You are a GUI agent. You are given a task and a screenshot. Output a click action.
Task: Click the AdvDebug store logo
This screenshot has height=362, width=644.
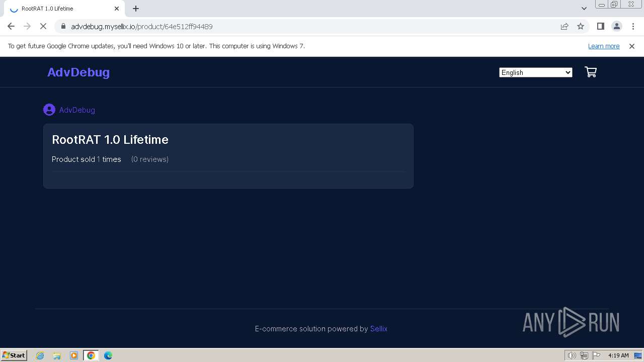point(78,72)
